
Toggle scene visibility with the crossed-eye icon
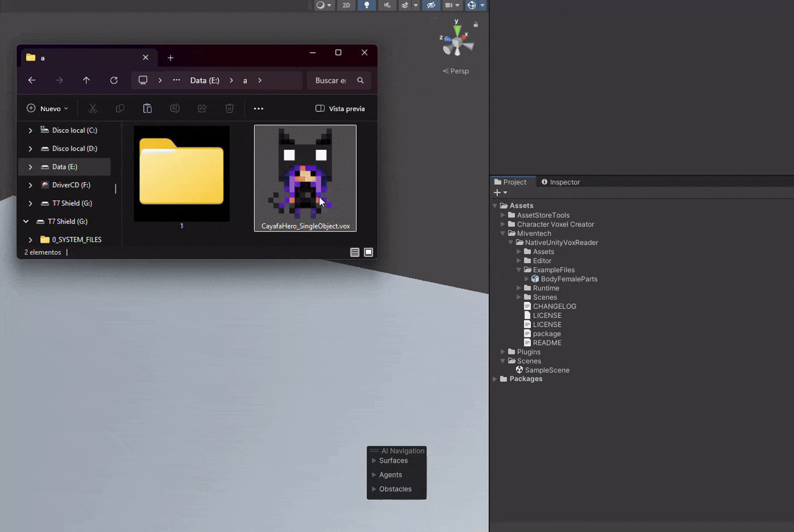(x=431, y=5)
